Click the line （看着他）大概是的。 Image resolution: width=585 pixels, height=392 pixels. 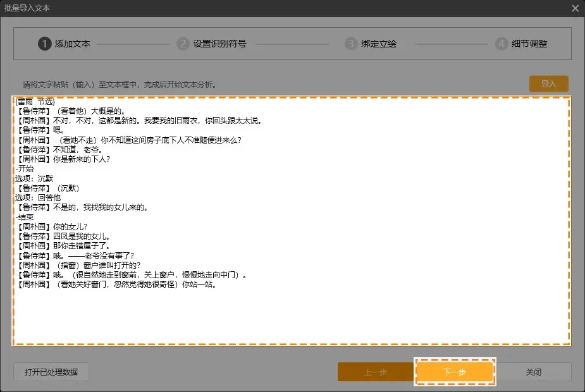click(x=71, y=111)
